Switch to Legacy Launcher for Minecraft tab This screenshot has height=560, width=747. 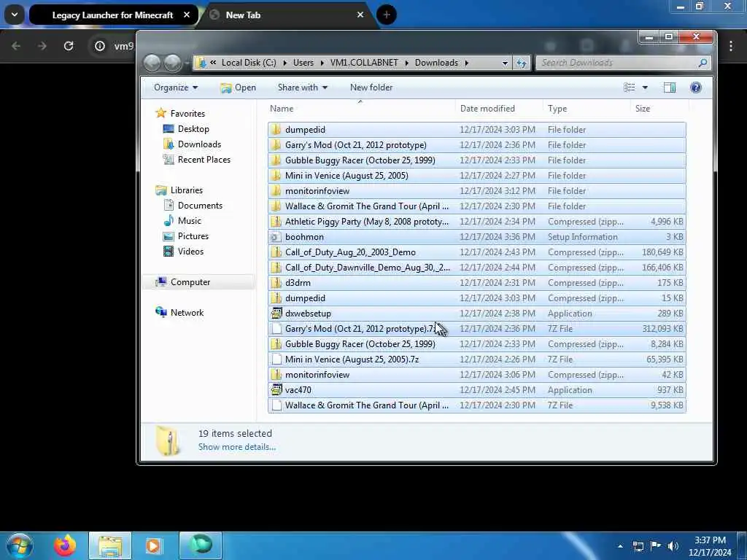pyautogui.click(x=112, y=15)
